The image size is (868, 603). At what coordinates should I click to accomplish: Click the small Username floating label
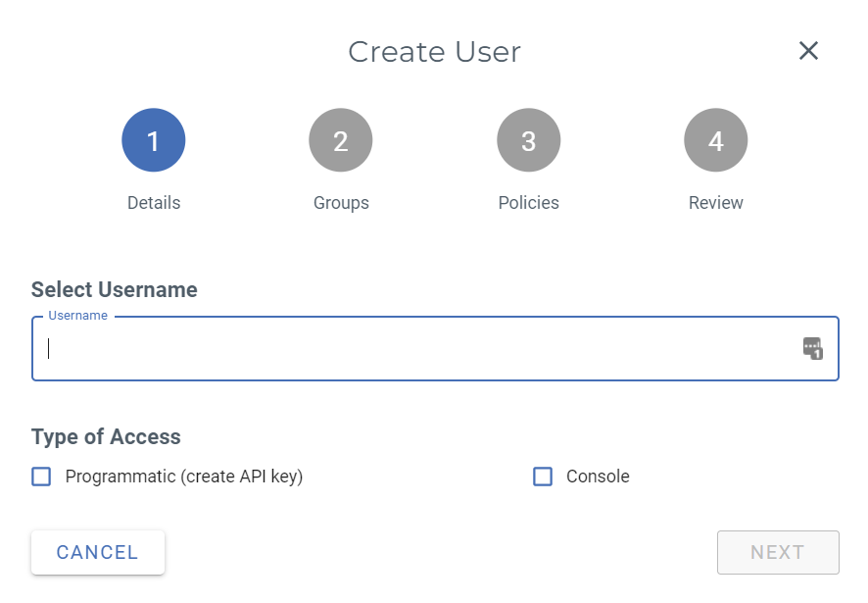(x=78, y=316)
